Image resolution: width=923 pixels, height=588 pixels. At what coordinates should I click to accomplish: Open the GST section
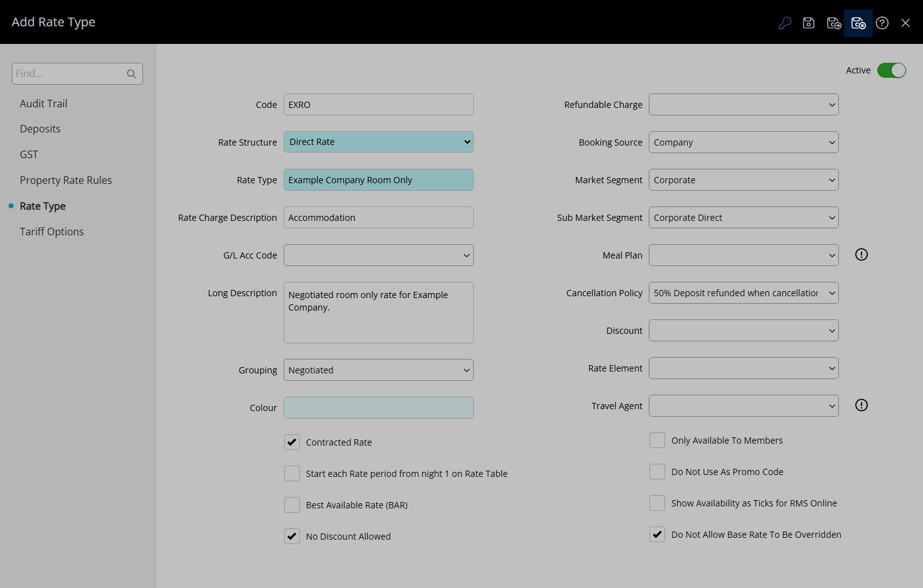(x=29, y=154)
